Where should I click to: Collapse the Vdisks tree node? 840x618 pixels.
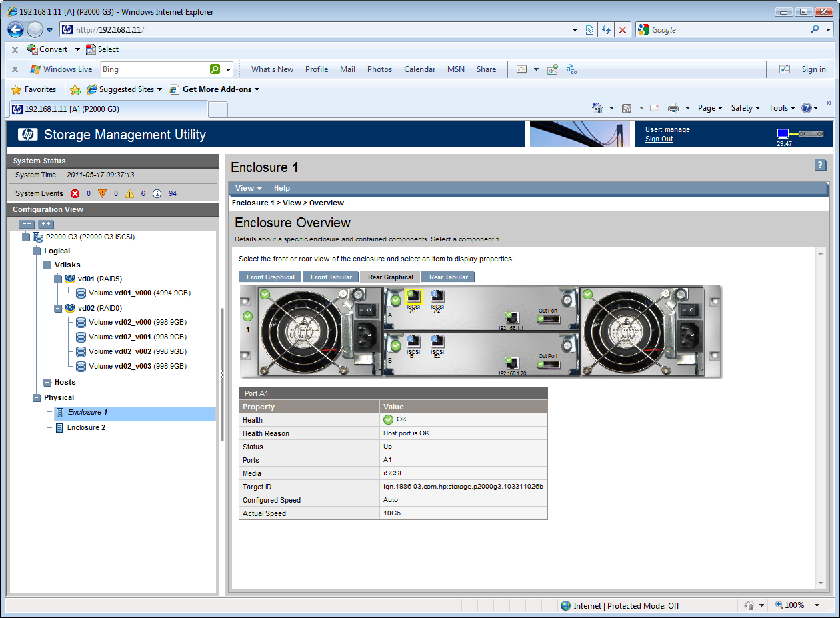click(47, 265)
